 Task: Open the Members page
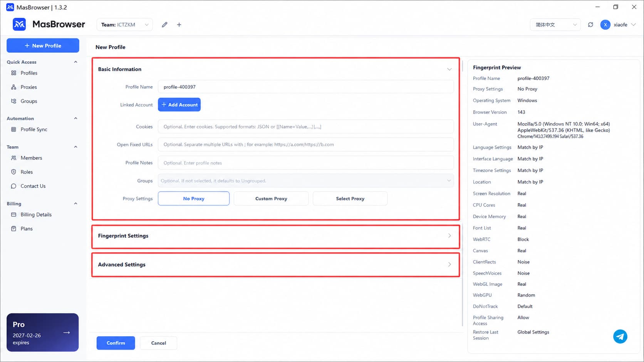tap(31, 158)
